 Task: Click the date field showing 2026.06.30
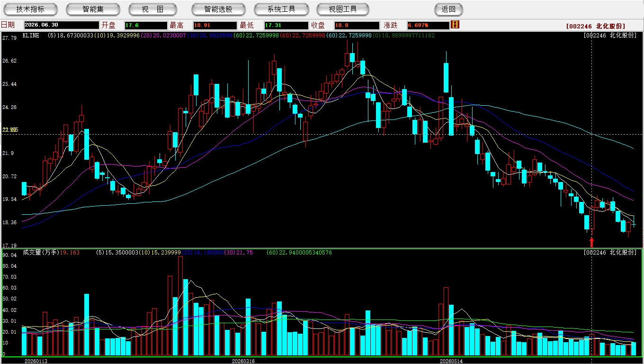(62, 25)
